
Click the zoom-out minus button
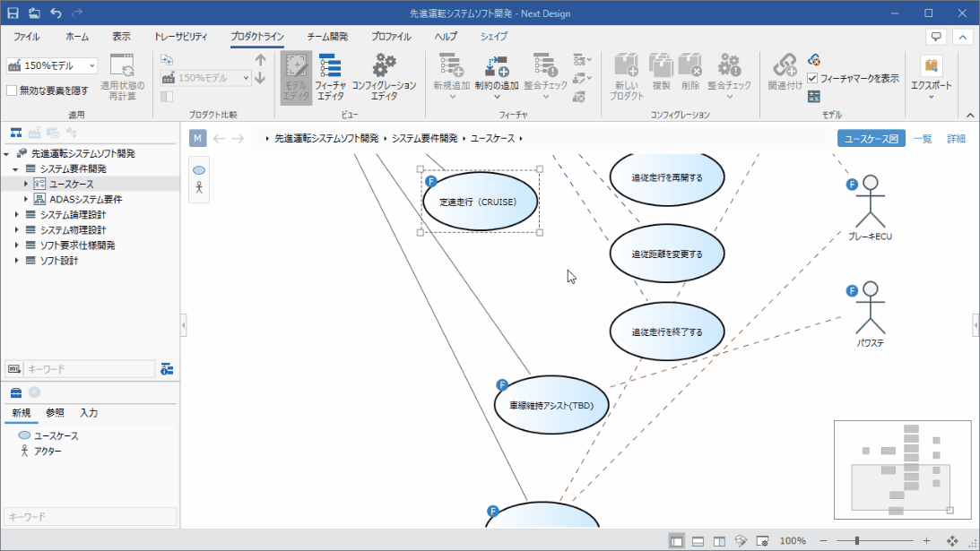pos(823,541)
